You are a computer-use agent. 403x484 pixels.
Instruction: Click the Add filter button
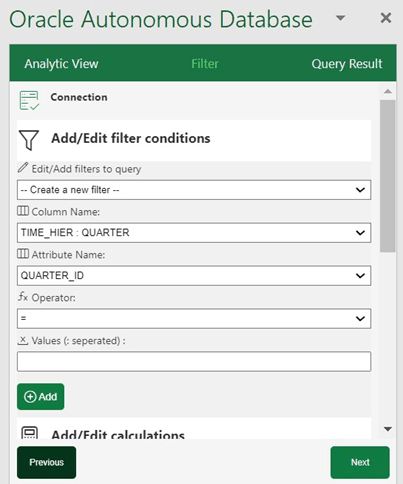point(41,397)
